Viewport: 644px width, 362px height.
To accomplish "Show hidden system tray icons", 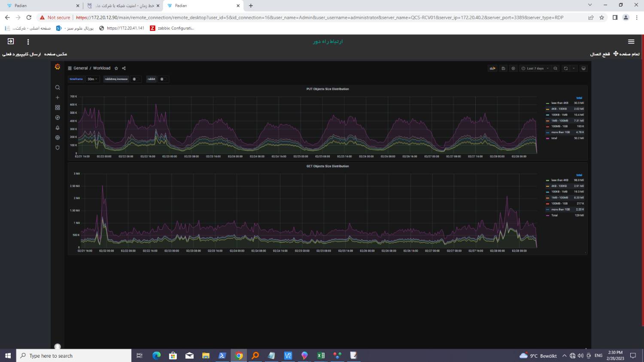I will pyautogui.click(x=565, y=356).
